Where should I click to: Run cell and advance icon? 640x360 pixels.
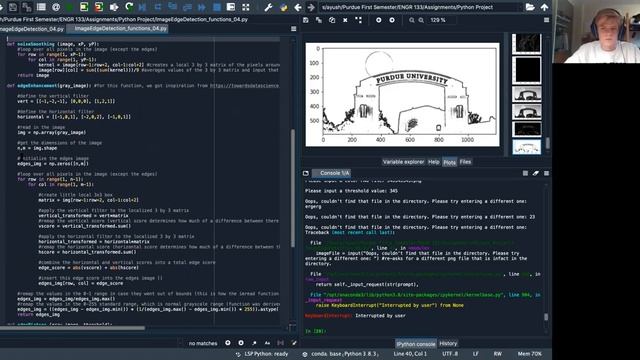pos(99,7)
